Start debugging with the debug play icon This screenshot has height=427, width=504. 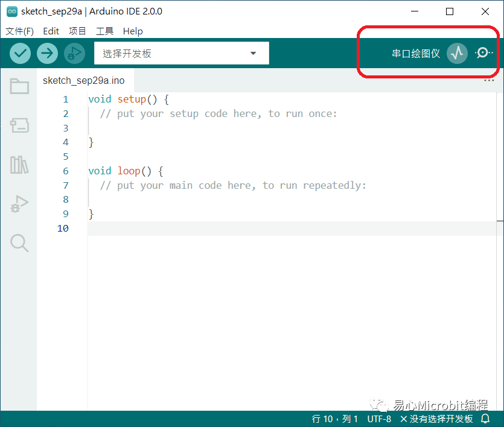click(74, 53)
